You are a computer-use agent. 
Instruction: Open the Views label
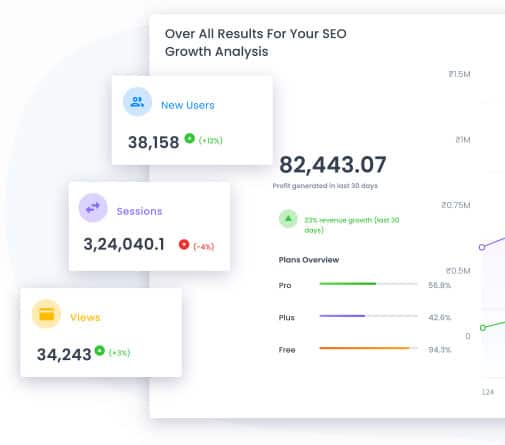coord(85,317)
